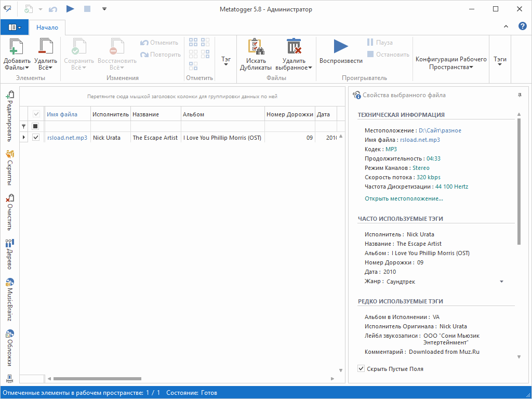Open the Clean (Очистить) side panel
This screenshot has height=399, width=532.
point(10,212)
